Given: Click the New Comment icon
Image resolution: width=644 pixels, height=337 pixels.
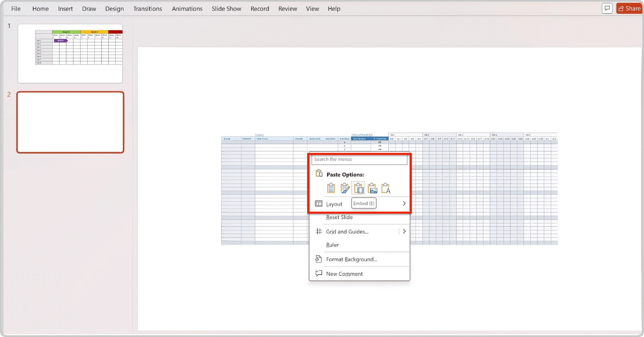Looking at the screenshot, I should pos(319,274).
